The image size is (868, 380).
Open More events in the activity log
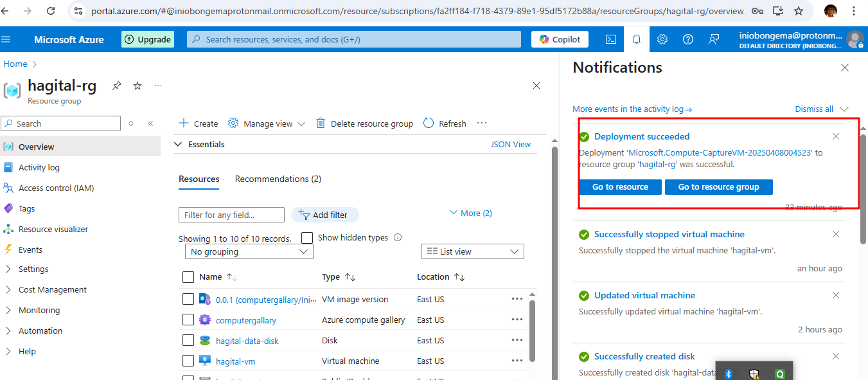click(x=632, y=109)
